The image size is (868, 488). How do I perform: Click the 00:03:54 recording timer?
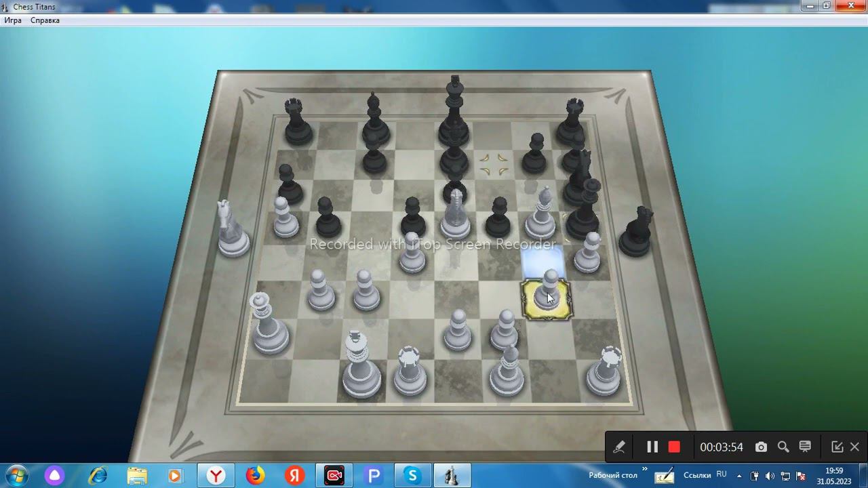(722, 447)
